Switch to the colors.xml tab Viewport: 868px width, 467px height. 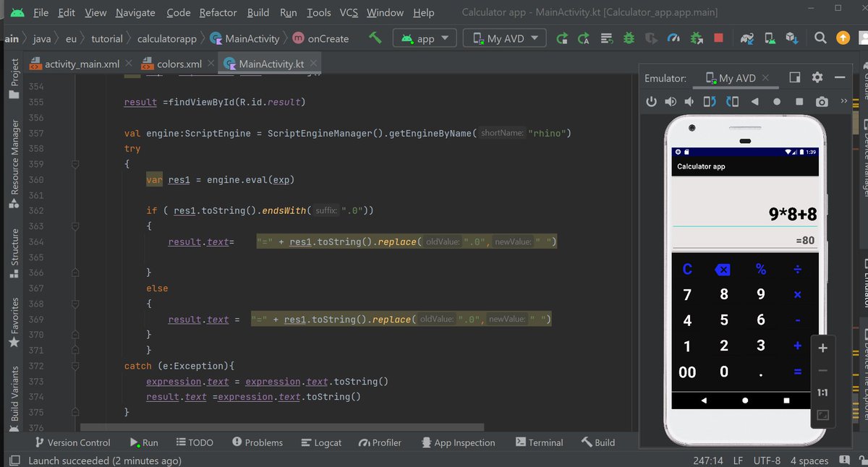click(178, 64)
